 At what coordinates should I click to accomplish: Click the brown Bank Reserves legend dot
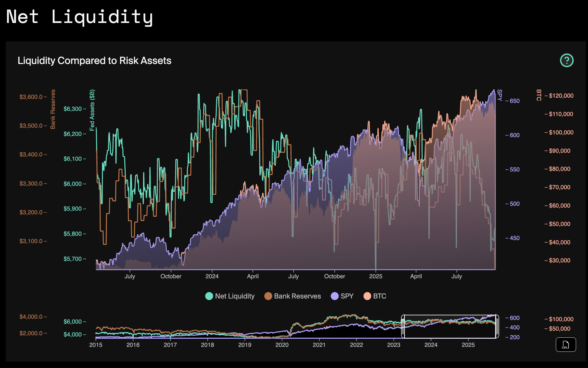[268, 296]
